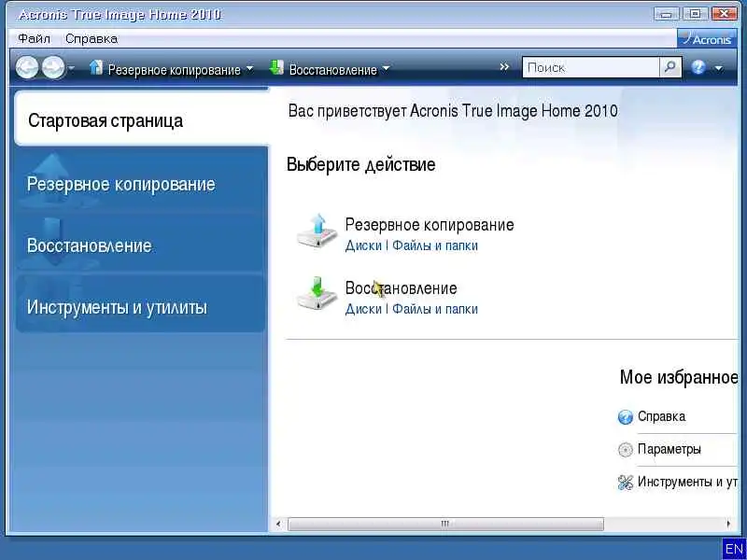Open the navigation history dropdown arrow
The height and width of the screenshot is (560, 747).
click(x=72, y=68)
